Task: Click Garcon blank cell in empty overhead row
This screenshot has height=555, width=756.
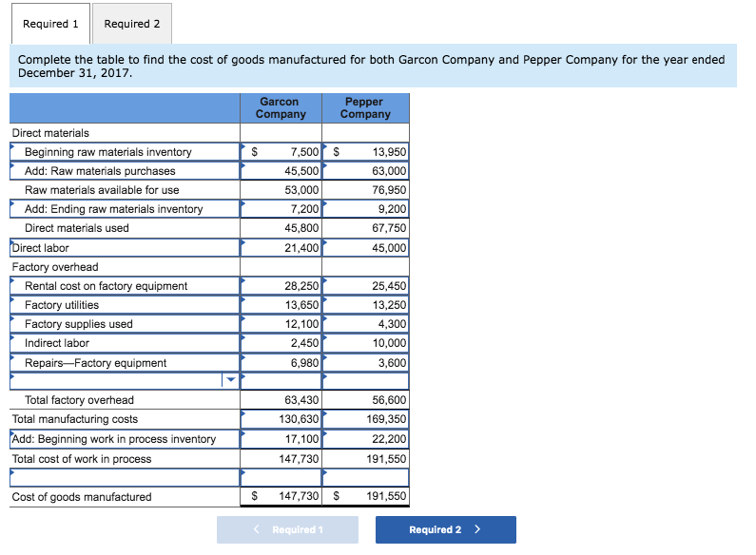Action: coord(281,380)
